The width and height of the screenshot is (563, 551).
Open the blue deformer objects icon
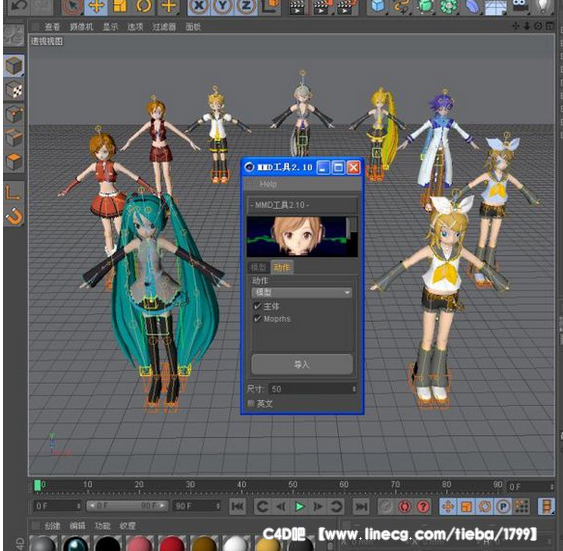473,6
